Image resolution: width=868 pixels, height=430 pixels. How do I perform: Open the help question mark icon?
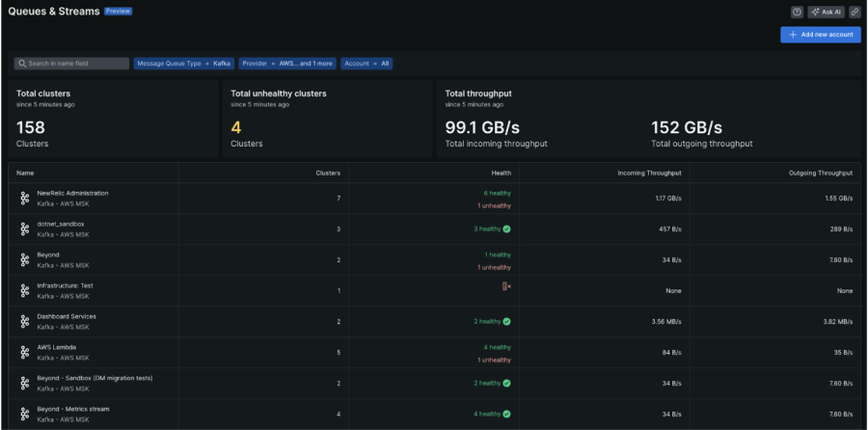(x=797, y=12)
